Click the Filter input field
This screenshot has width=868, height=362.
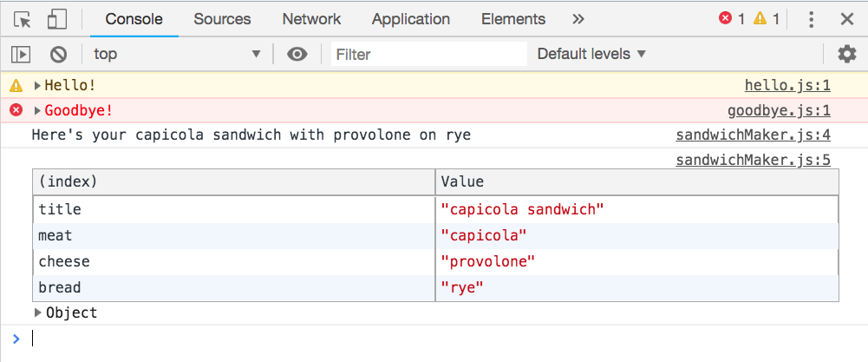(x=429, y=54)
